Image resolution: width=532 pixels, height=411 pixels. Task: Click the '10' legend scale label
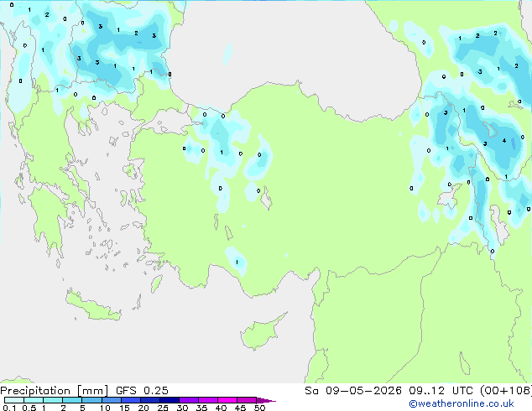(105, 408)
